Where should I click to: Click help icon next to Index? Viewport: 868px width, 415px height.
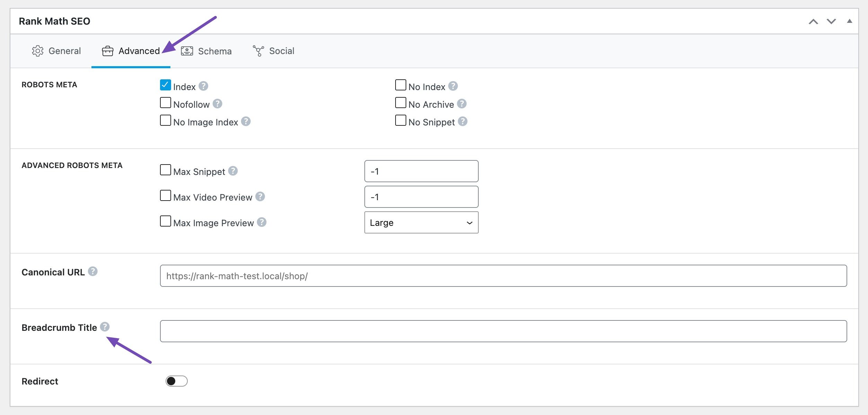pos(204,86)
